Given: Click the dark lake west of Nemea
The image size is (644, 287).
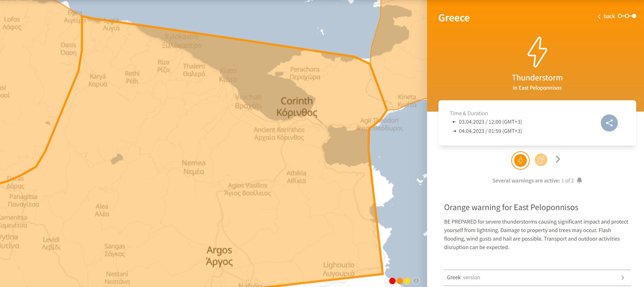Looking at the screenshot, I should click(x=117, y=159).
